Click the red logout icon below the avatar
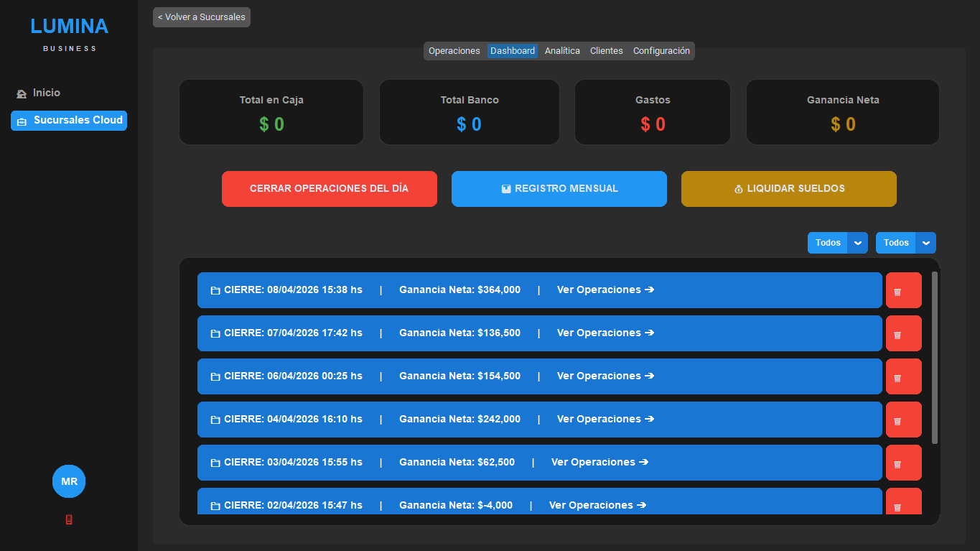Viewport: 980px width, 551px height. pos(68,519)
